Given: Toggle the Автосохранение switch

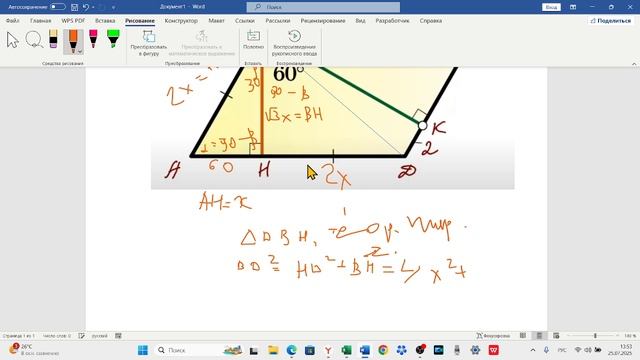Looking at the screenshot, I should click(58, 7).
